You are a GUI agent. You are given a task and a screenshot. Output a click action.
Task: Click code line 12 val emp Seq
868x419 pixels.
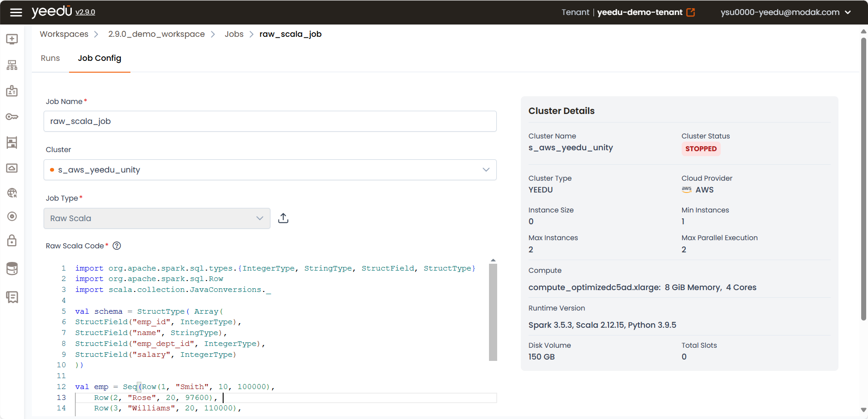coord(175,387)
